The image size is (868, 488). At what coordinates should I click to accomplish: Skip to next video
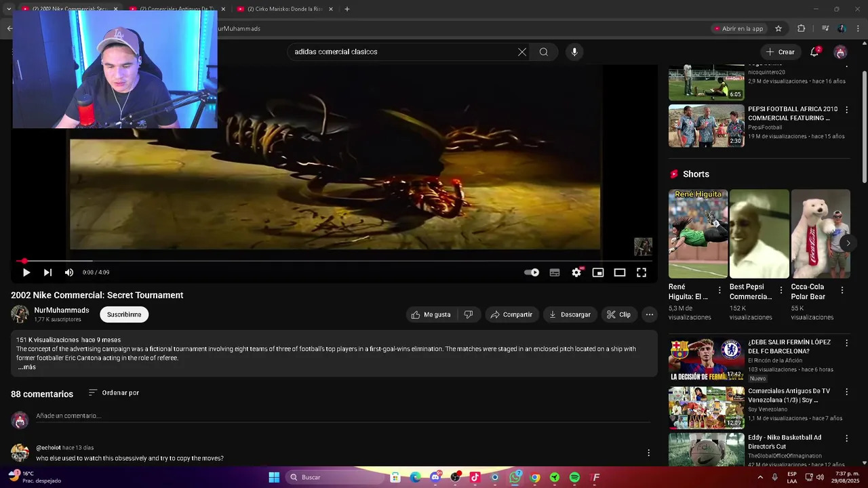point(47,272)
